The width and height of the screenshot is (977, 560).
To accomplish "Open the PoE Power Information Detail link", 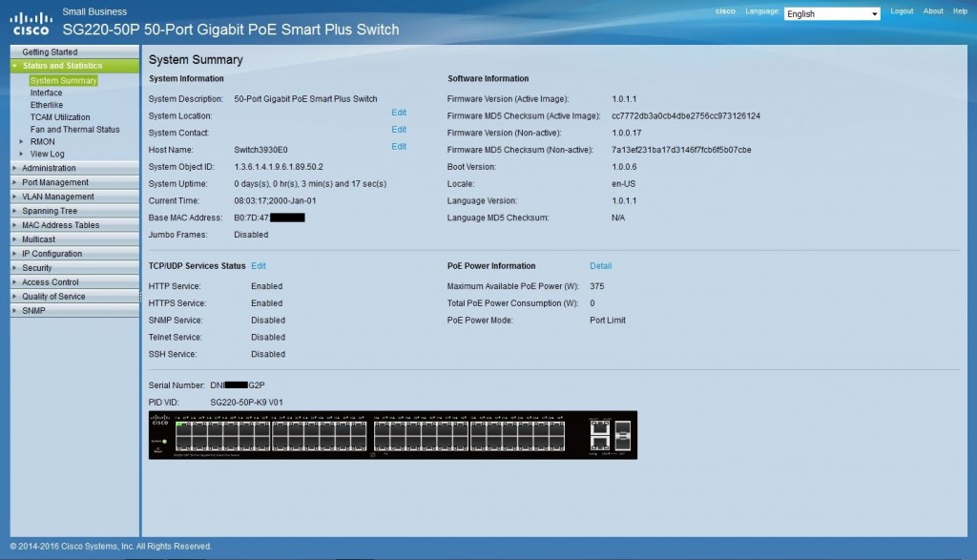I will click(x=600, y=266).
